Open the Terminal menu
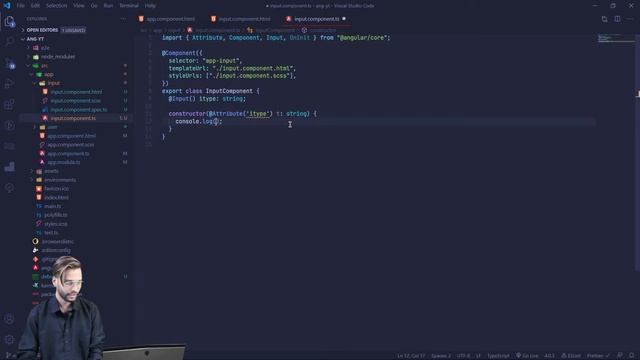Image resolution: width=640 pixels, height=360 pixels. click(129, 6)
